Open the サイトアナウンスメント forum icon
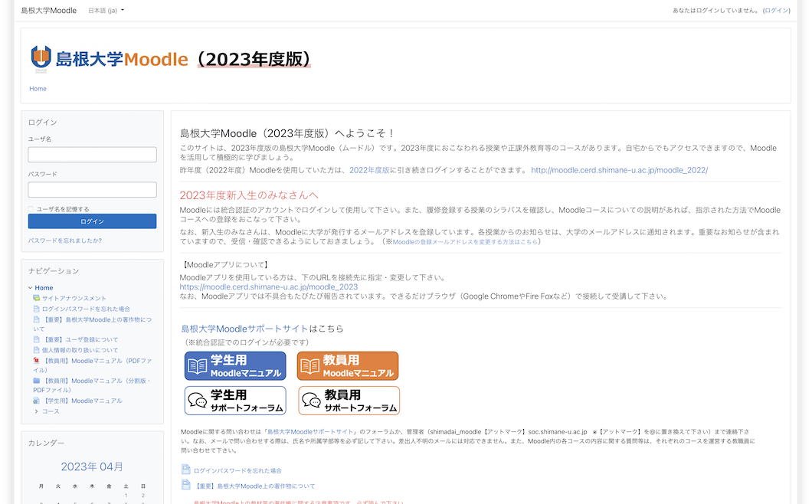 (x=36, y=298)
